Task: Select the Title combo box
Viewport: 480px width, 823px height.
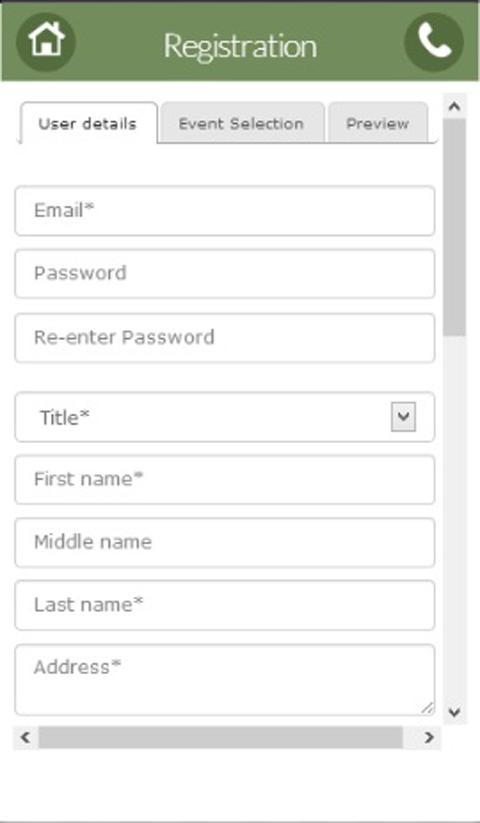Action: [x=225, y=417]
